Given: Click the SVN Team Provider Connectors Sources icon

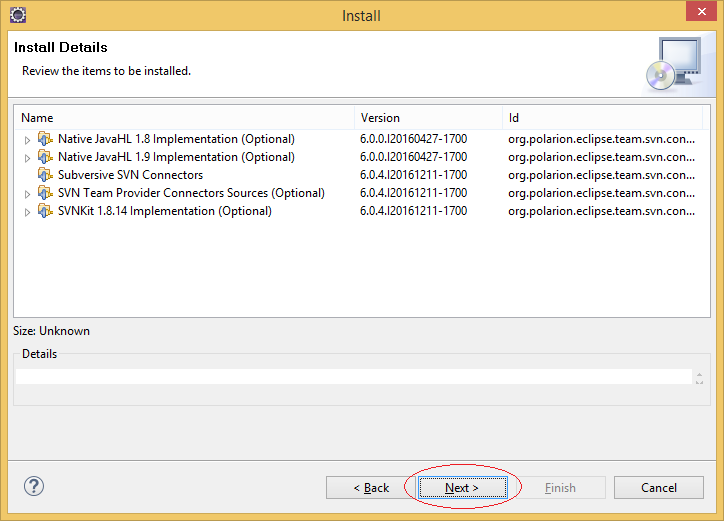Looking at the screenshot, I should (x=45, y=193).
